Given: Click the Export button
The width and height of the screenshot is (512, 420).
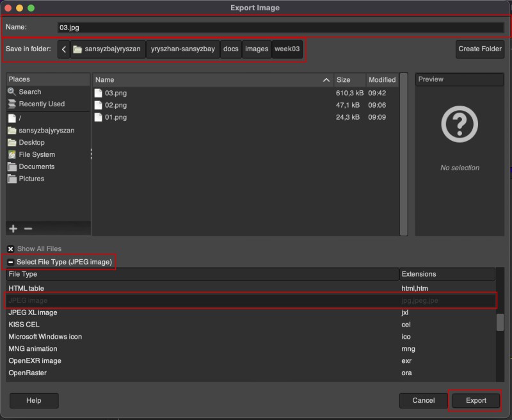Looking at the screenshot, I should point(476,401).
